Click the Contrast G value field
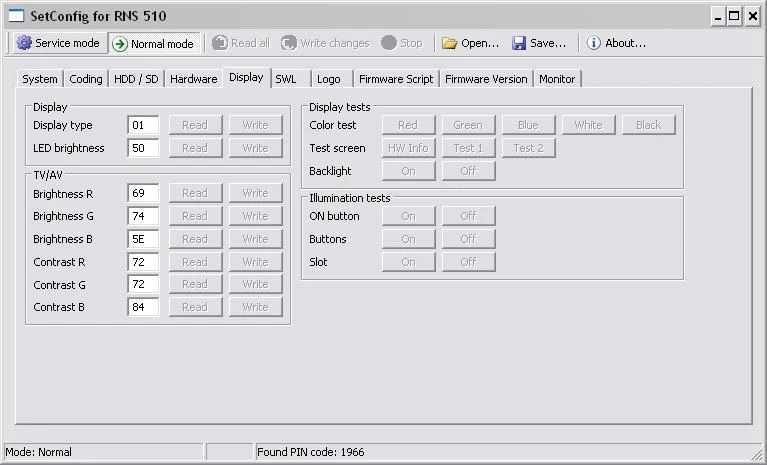The image size is (767, 465). 143,284
